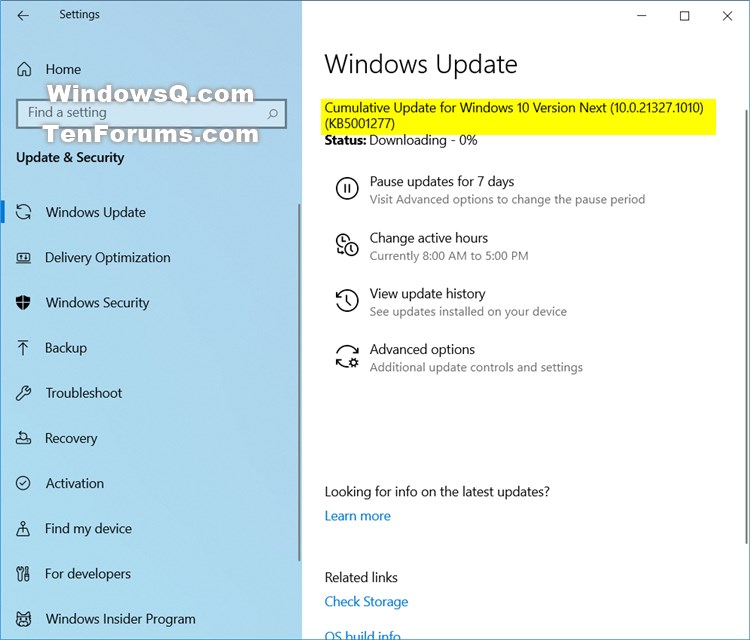Open Recovery settings
Image resolution: width=750 pixels, height=640 pixels.
[71, 438]
